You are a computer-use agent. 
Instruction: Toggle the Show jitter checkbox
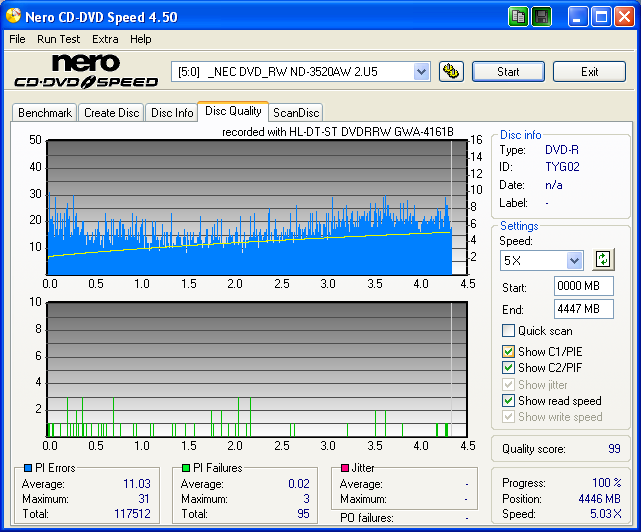pyautogui.click(x=508, y=384)
